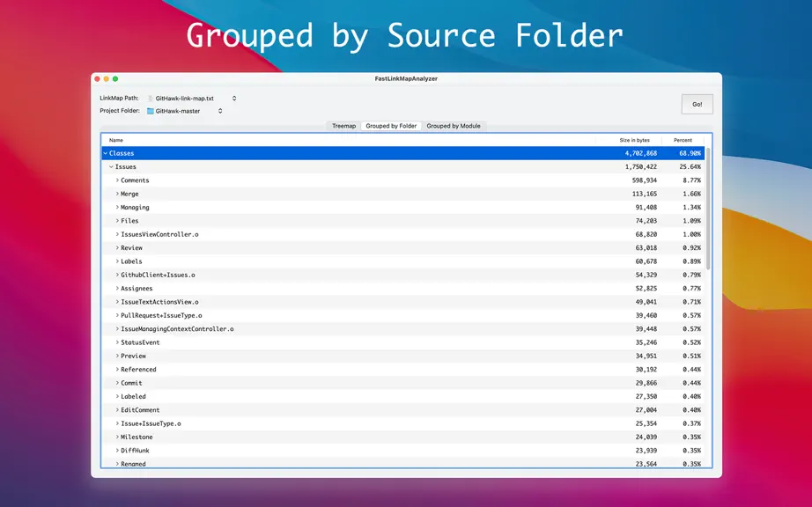Expand the Merge folder chevron

pyautogui.click(x=117, y=194)
